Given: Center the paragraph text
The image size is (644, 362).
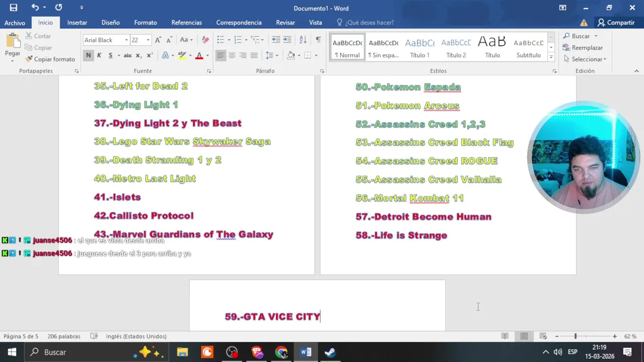Looking at the screenshot, I should coord(232,55).
